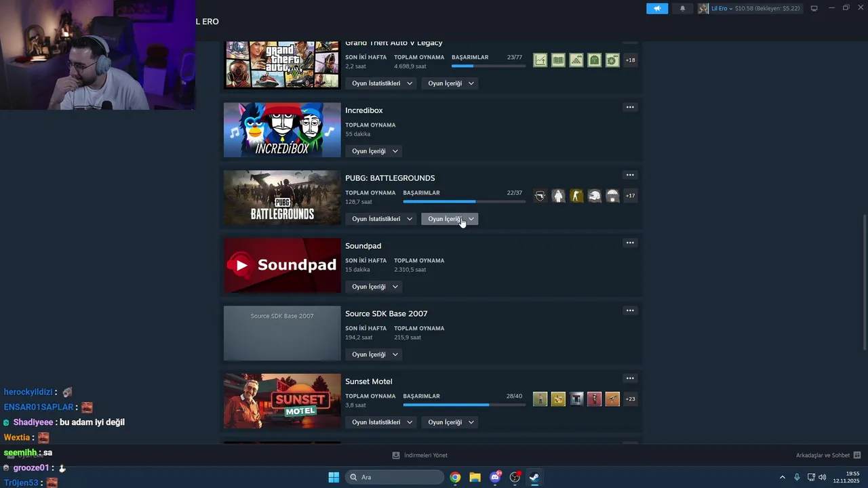The image size is (868, 488).
Task: Open the Sunset Motel three-dots options
Action: point(630,378)
